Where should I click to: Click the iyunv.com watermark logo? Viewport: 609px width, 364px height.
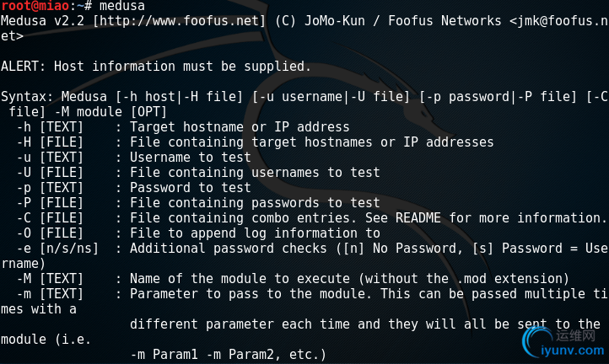pos(563,343)
